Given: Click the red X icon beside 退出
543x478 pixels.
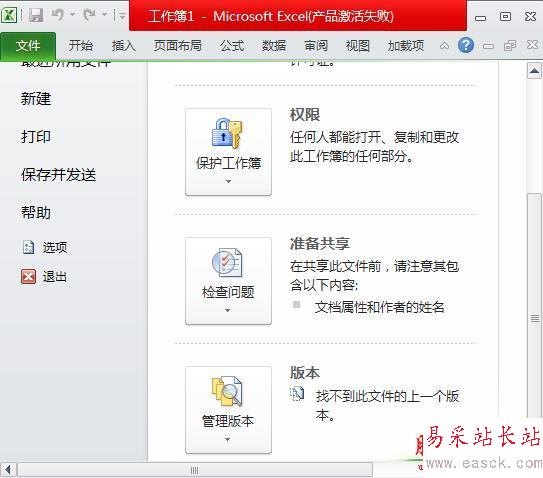Looking at the screenshot, I should pos(28,277).
